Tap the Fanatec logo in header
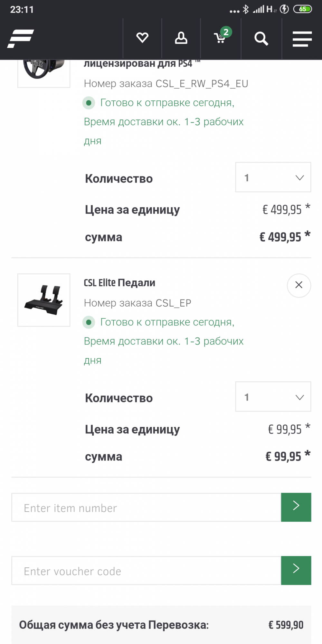 tap(21, 39)
